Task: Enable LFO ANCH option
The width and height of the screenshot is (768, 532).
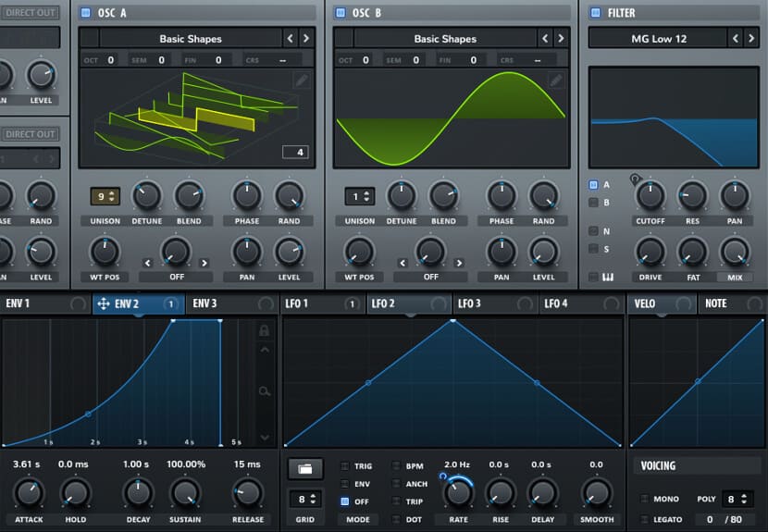Action: tap(396, 484)
